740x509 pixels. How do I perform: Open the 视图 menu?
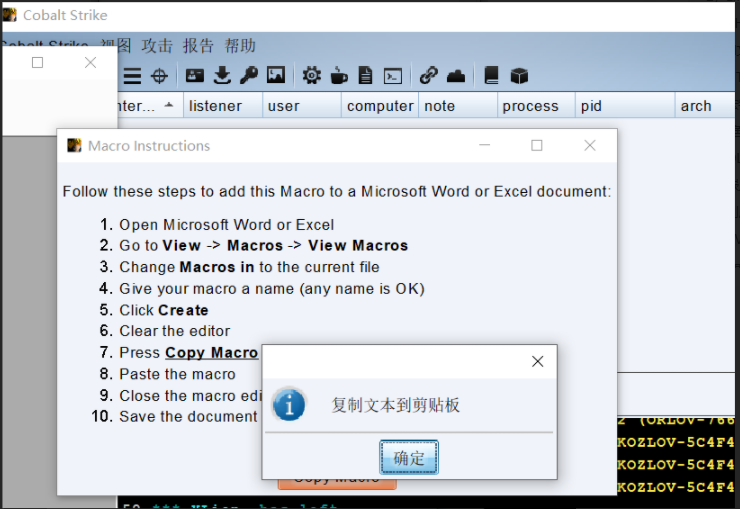click(117, 46)
